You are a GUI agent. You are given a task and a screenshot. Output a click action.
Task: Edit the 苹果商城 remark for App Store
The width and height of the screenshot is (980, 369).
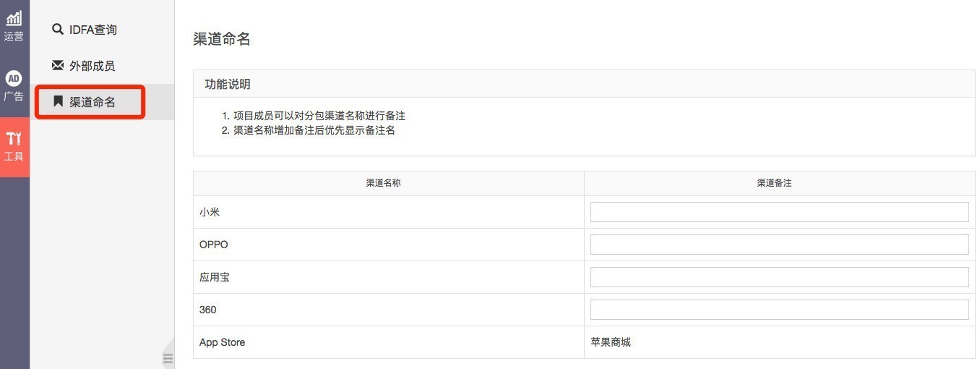[x=611, y=342]
